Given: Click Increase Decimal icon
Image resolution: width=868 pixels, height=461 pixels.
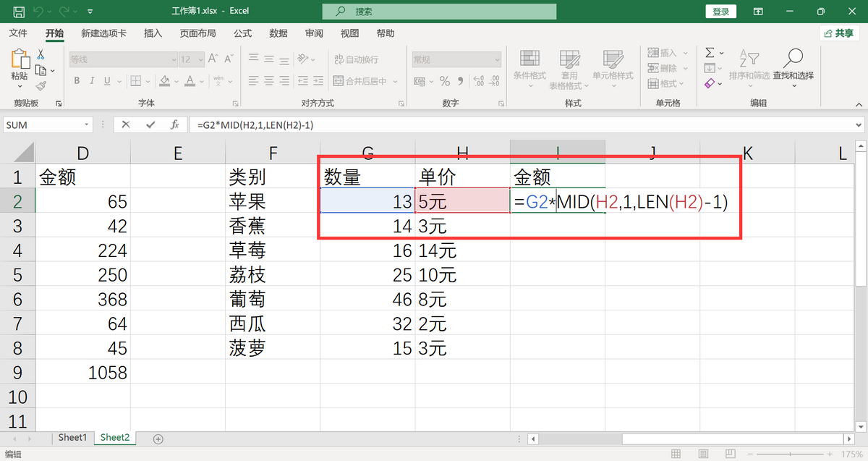Looking at the screenshot, I should coord(479,81).
